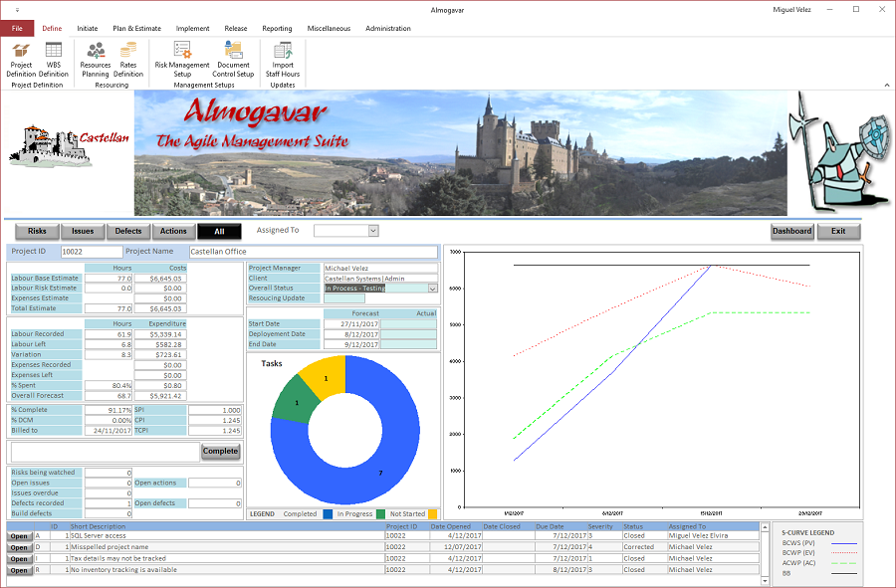896x588 pixels.
Task: Click the Short Description column header
Action: coord(98,526)
